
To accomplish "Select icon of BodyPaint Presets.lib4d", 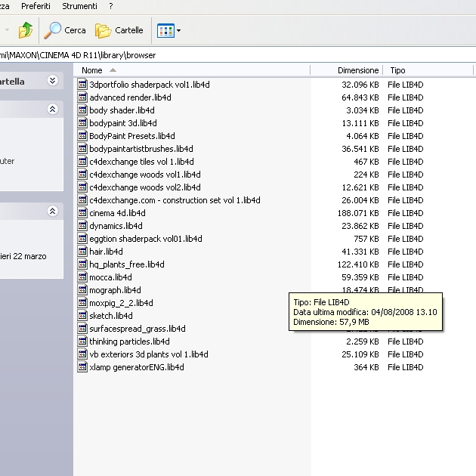I will tap(82, 136).
